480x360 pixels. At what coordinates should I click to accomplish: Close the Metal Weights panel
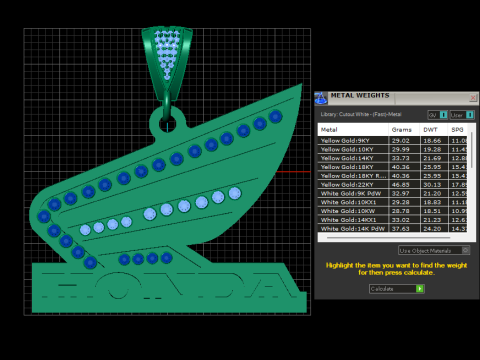point(473,98)
